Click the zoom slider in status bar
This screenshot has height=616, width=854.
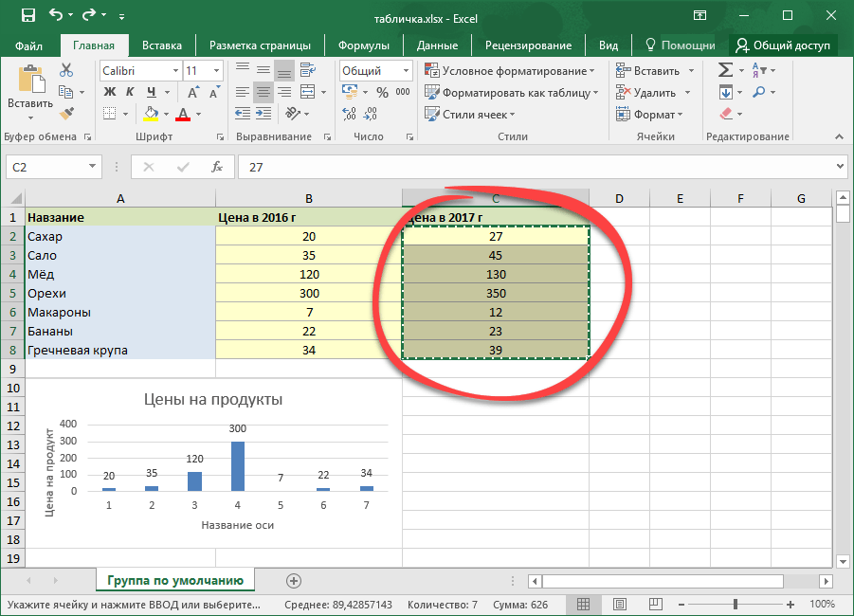pyautogui.click(x=736, y=604)
